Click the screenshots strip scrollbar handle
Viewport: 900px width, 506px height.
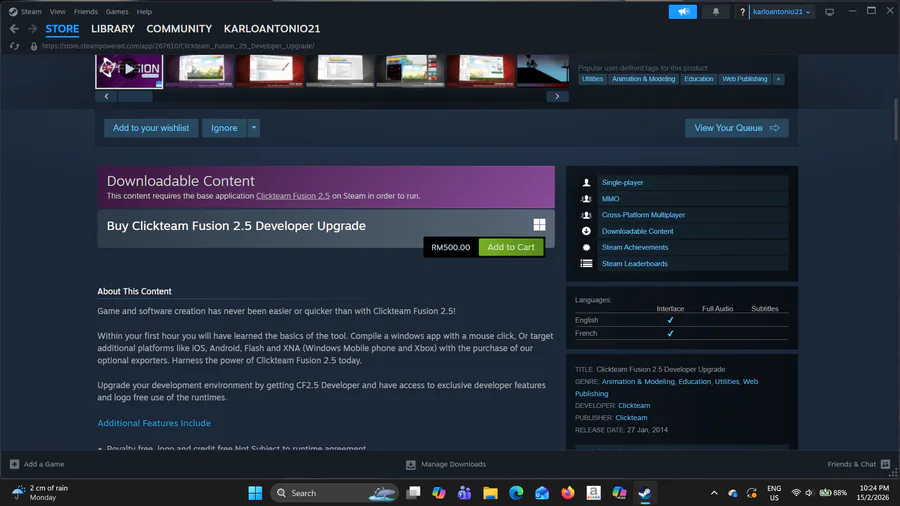135,96
